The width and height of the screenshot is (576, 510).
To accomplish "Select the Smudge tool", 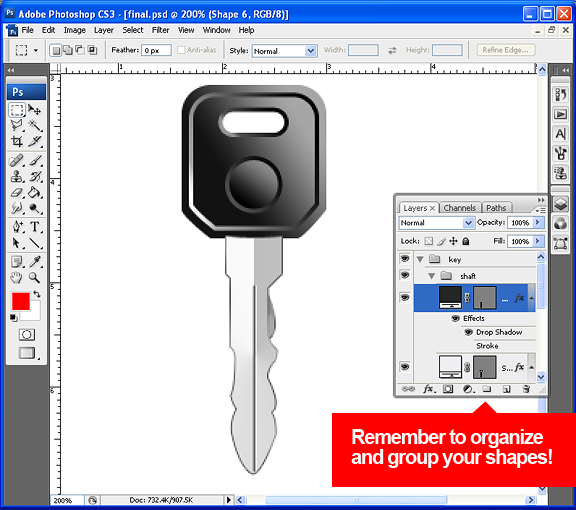I will pyautogui.click(x=17, y=208).
